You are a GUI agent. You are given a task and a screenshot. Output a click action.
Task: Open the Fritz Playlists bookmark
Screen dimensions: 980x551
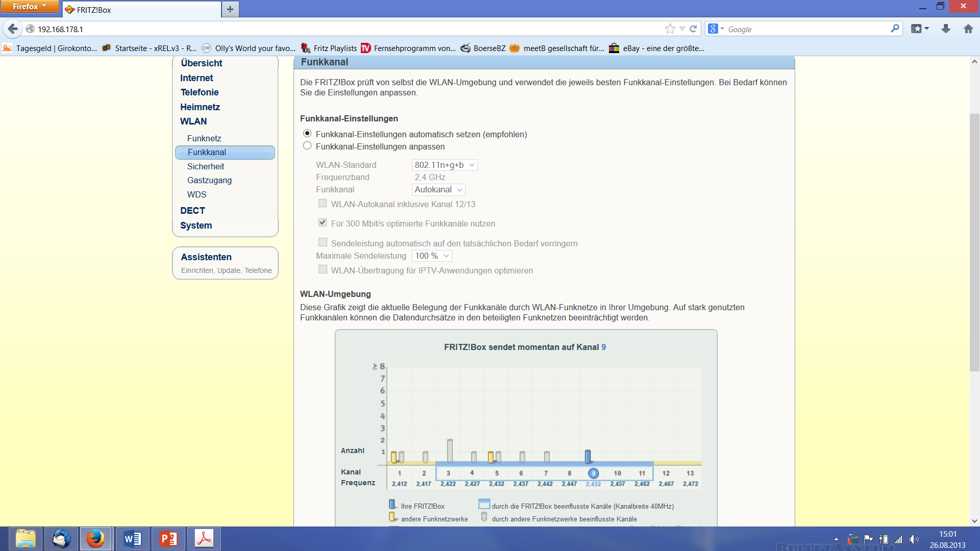pyautogui.click(x=335, y=48)
